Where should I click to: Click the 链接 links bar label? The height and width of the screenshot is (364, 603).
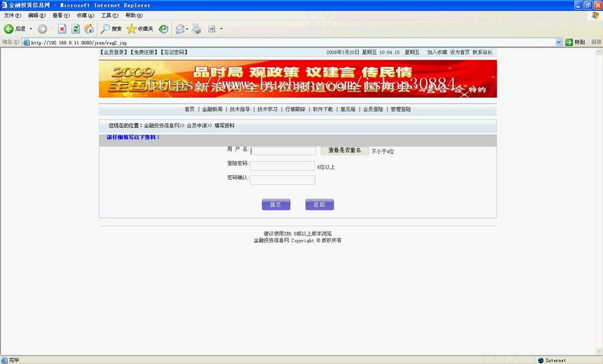click(x=596, y=42)
